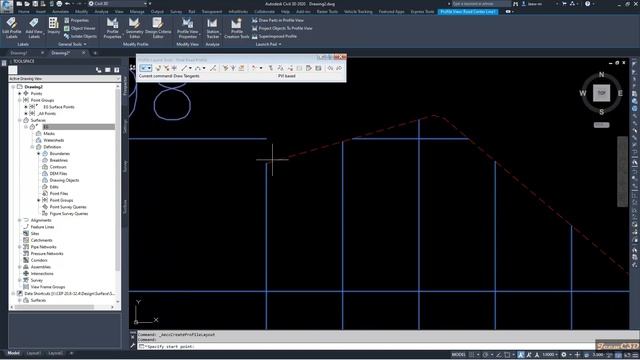Open Profile View Properties
This screenshot has width=640, height=360.
point(188,28)
